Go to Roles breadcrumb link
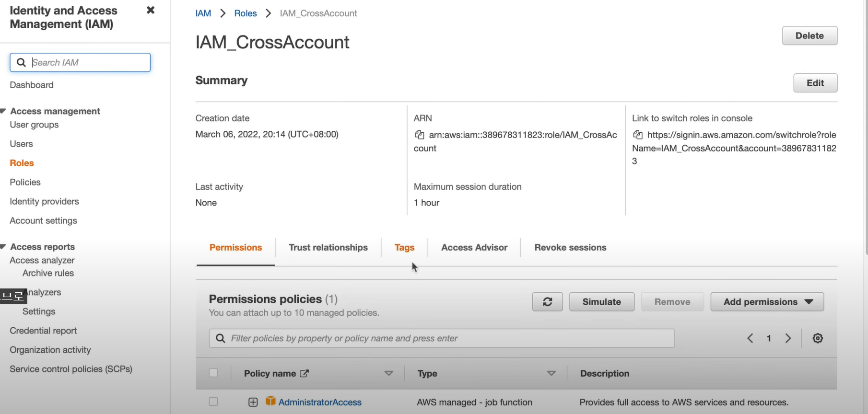Viewport: 868px width, 414px height. 246,13
